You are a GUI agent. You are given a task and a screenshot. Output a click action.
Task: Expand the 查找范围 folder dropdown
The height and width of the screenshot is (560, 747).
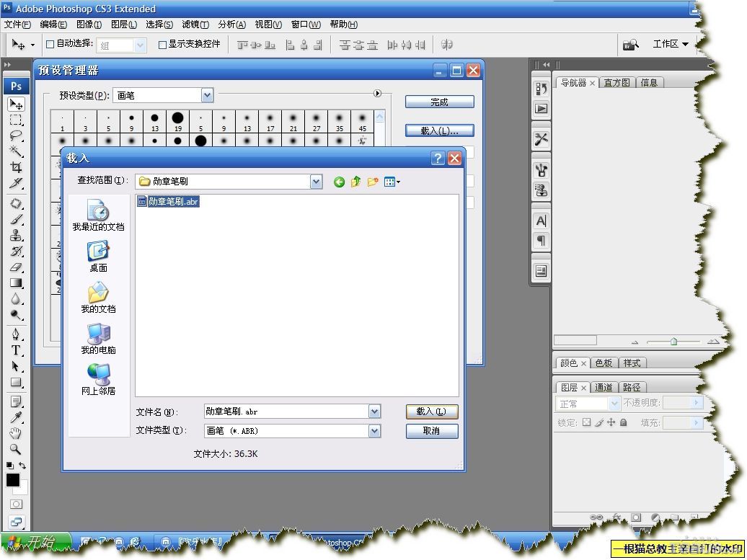tap(316, 182)
